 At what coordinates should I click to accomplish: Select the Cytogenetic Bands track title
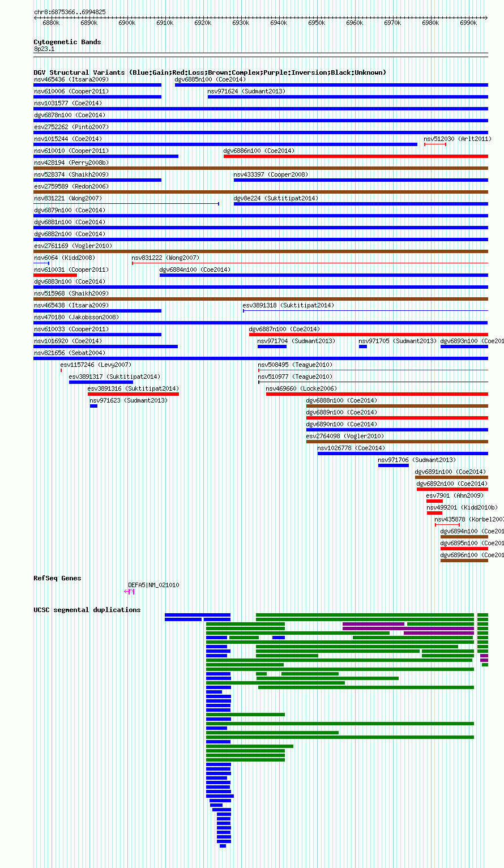click(x=67, y=42)
